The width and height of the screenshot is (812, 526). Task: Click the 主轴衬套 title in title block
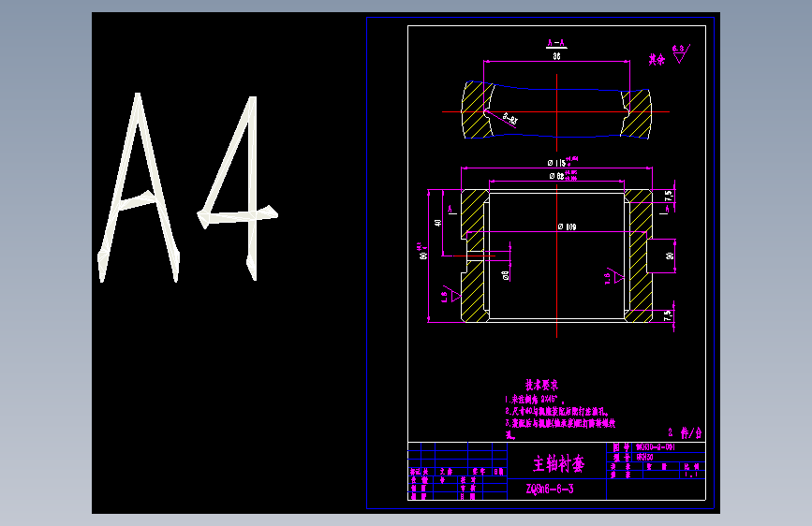pos(559,463)
